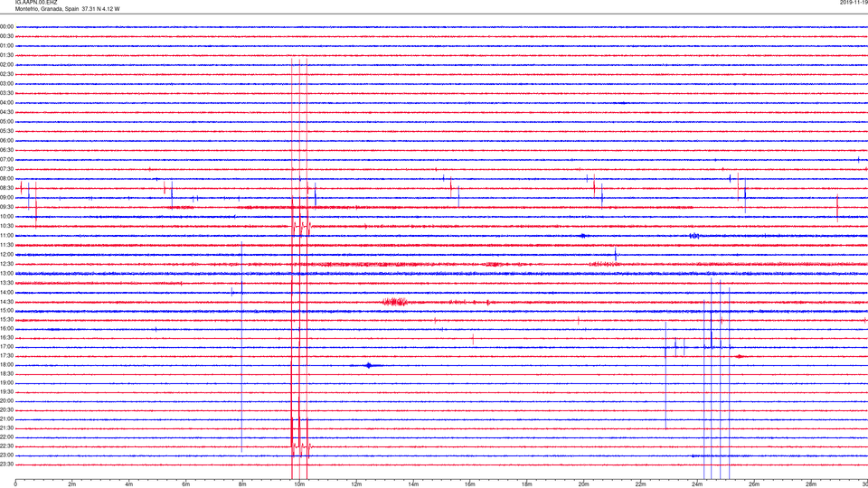
Task: Click the 18m tick label on time axis
Action: click(526, 484)
